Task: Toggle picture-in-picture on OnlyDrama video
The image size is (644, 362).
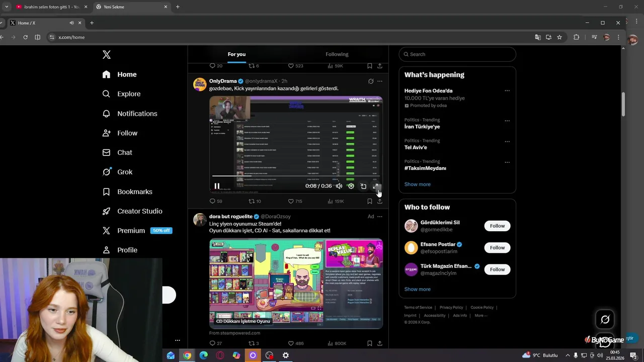Action: (x=363, y=186)
